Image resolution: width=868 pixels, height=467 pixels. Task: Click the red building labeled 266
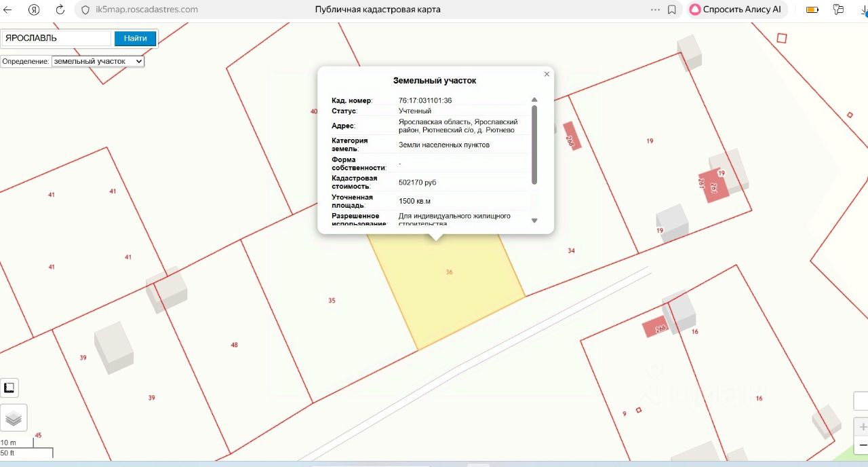[x=656, y=327]
